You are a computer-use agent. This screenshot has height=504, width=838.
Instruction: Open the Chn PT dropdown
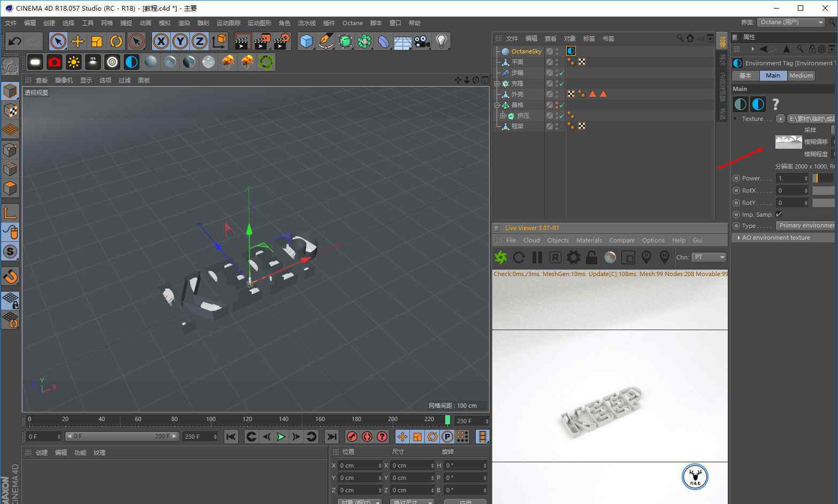[x=709, y=257]
